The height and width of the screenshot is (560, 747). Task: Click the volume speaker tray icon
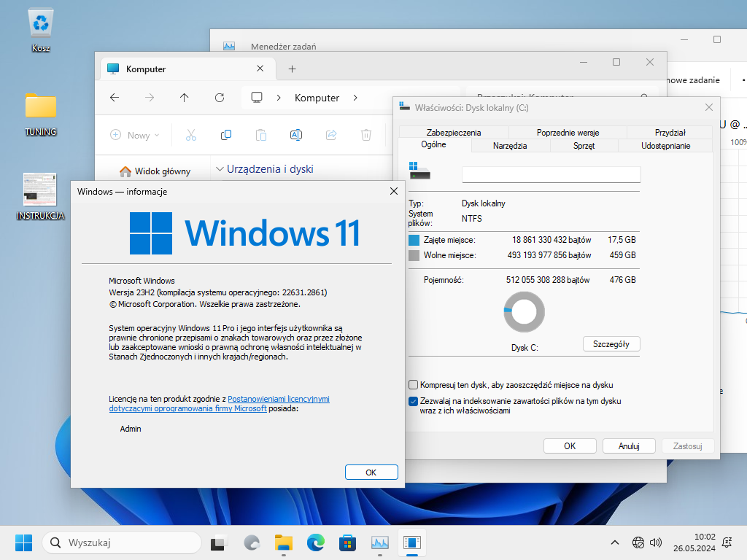pos(656,542)
